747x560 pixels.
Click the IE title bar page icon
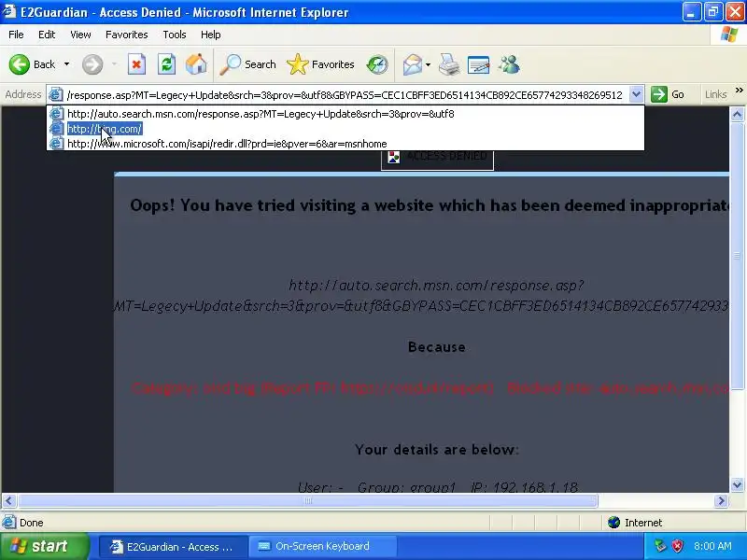click(x=9, y=11)
